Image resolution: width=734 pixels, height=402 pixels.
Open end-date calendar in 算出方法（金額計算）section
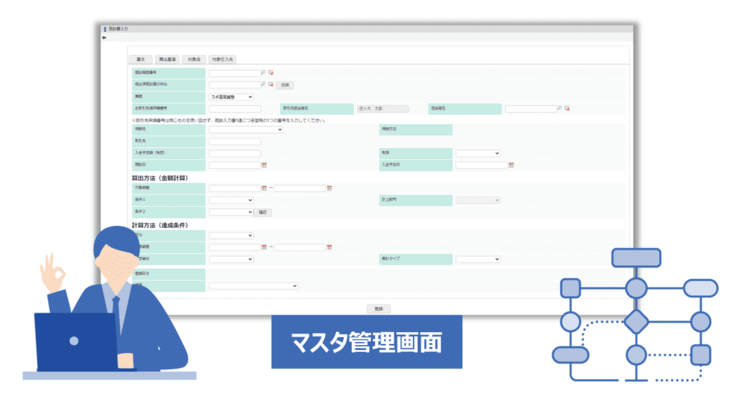tap(328, 188)
